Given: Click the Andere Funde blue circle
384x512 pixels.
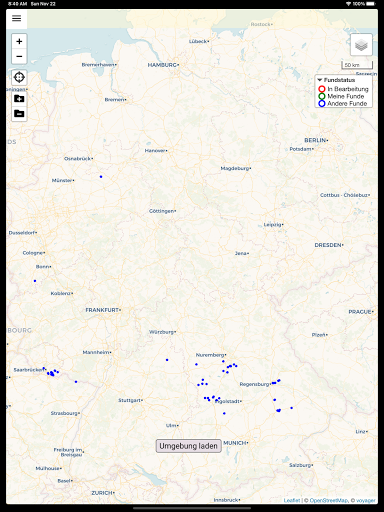Looking at the screenshot, I should tap(322, 104).
